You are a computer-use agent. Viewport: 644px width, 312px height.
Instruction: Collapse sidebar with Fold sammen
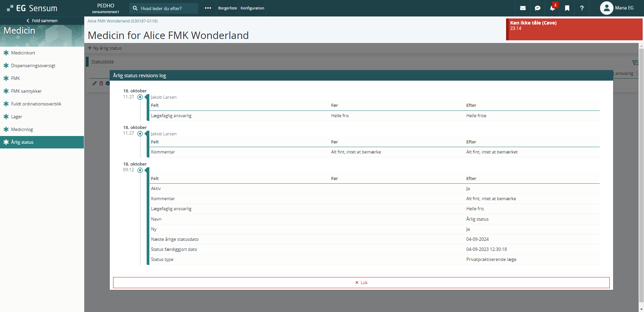42,20
